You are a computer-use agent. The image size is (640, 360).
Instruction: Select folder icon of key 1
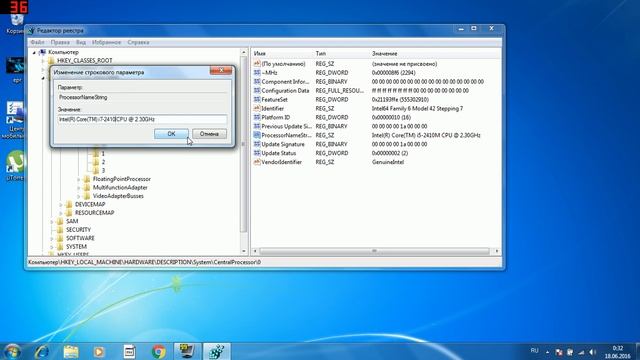coord(96,154)
